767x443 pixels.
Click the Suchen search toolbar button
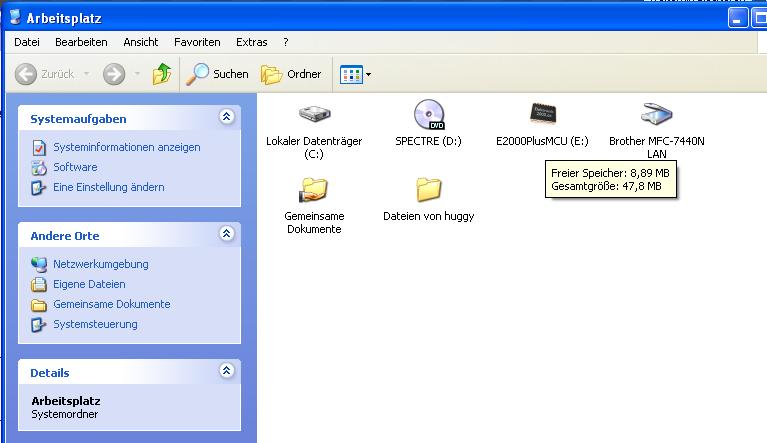click(x=218, y=74)
